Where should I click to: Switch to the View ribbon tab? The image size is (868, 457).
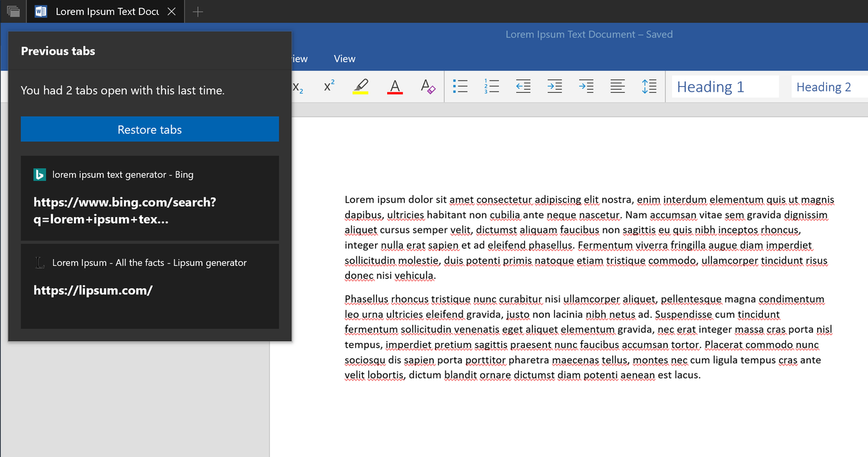coord(344,59)
